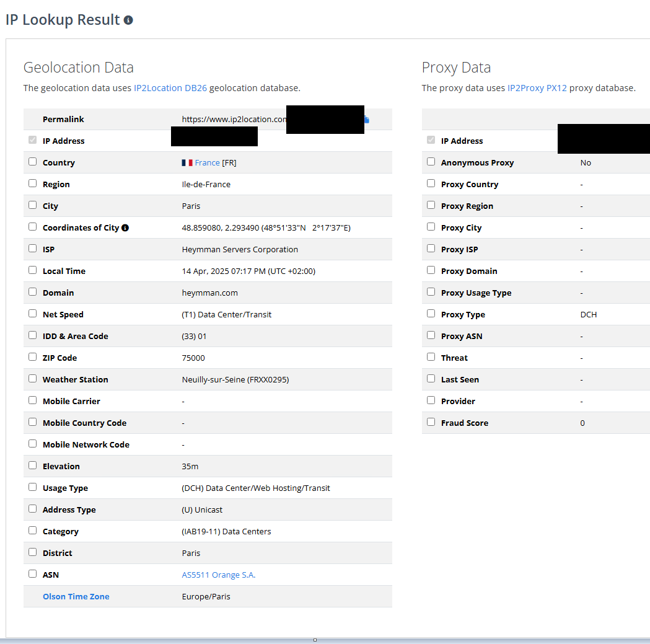Image resolution: width=650 pixels, height=644 pixels.
Task: Check the Anonymous Proxy box
Action: coord(431,162)
